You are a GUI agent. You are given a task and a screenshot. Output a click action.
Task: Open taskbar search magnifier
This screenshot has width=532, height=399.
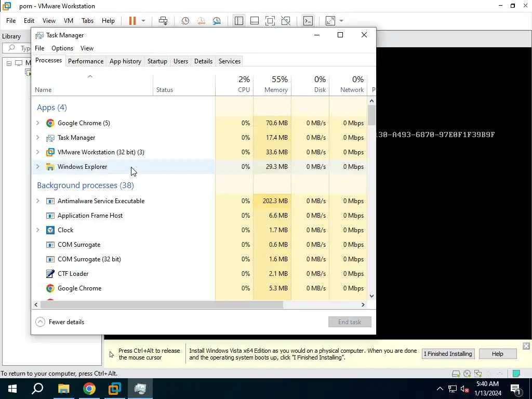37,389
